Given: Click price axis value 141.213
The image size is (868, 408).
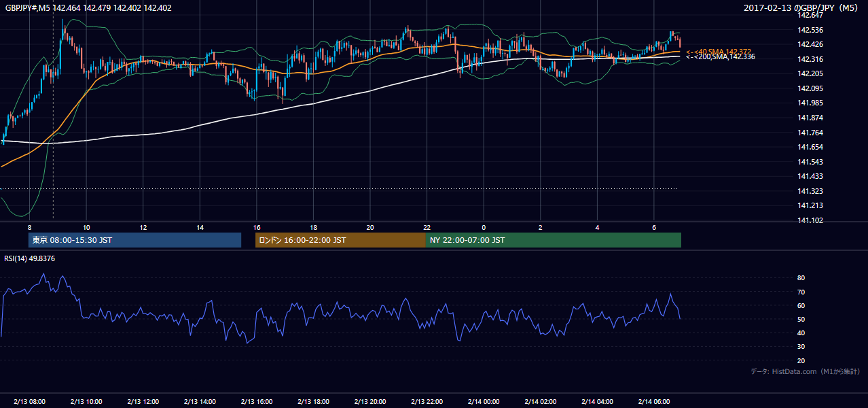Looking at the screenshot, I should click(x=810, y=205).
